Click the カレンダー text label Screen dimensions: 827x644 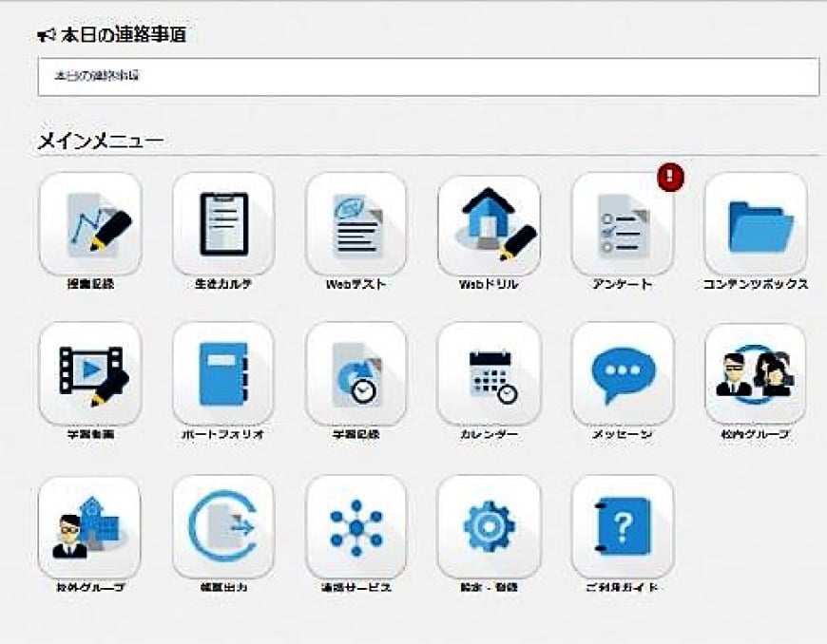pos(489,435)
